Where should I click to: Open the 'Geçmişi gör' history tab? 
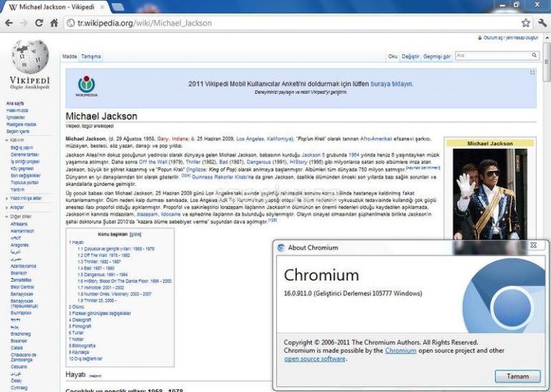pos(437,57)
